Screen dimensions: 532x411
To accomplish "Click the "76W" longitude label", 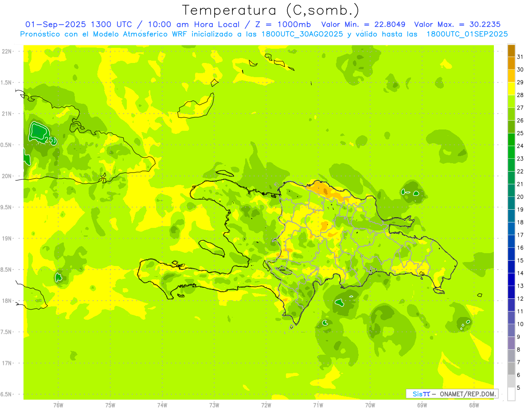I will pos(58,405).
